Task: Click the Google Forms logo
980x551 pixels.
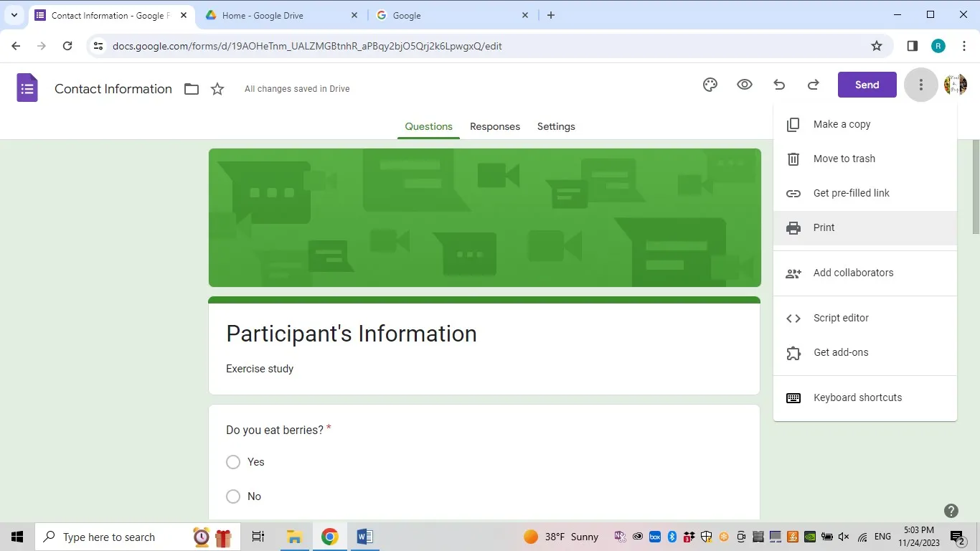Action: [x=27, y=88]
